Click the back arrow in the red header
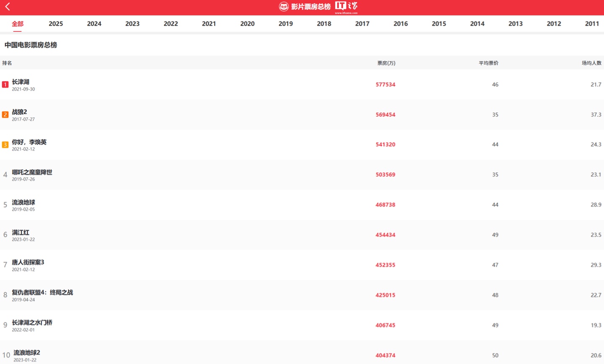Image resolution: width=604 pixels, height=364 pixels. point(8,6)
